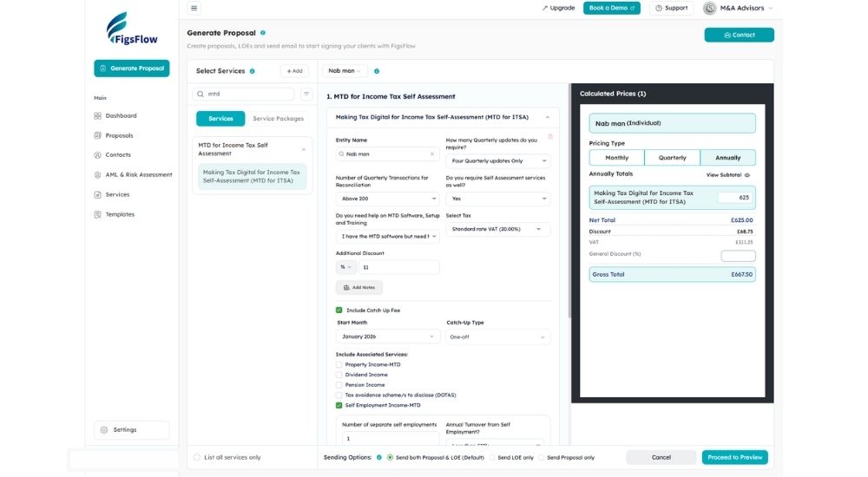
Task: Open Standard rate VAT dropdown
Action: click(498, 229)
